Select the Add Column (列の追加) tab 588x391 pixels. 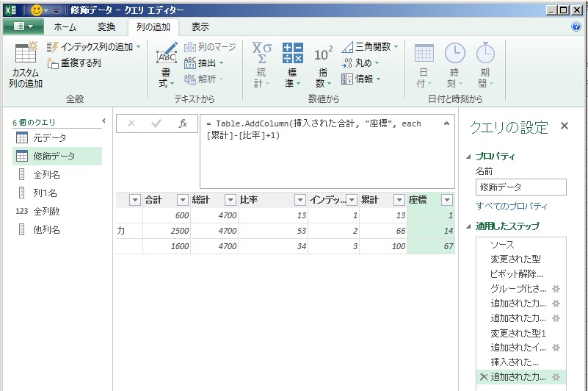tap(153, 27)
